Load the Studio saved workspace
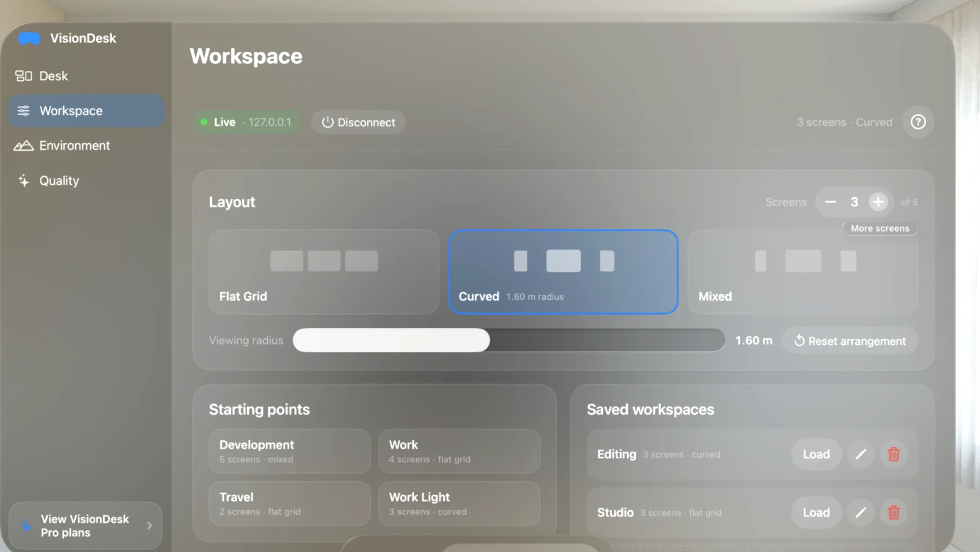Viewport: 980px width, 552px height. [816, 513]
